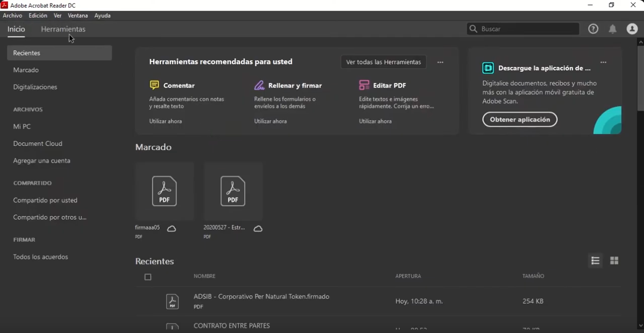
Task: Click the Comentar speech bubble icon
Action: tap(154, 85)
